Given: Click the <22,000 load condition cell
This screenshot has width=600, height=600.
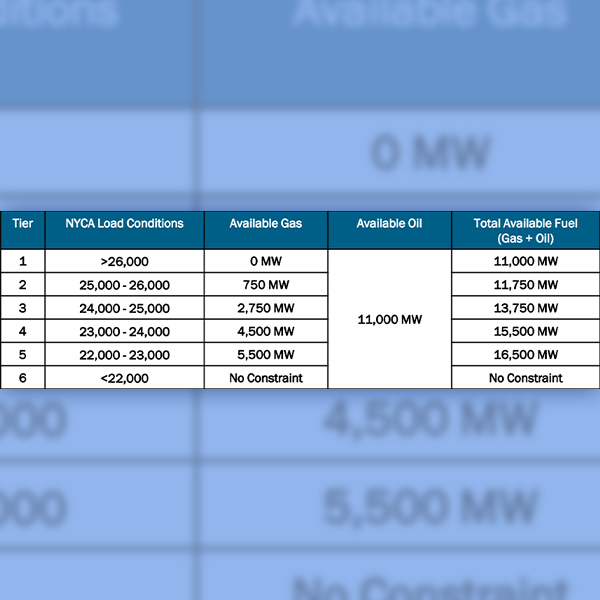Looking at the screenshot, I should pyautogui.click(x=125, y=378).
